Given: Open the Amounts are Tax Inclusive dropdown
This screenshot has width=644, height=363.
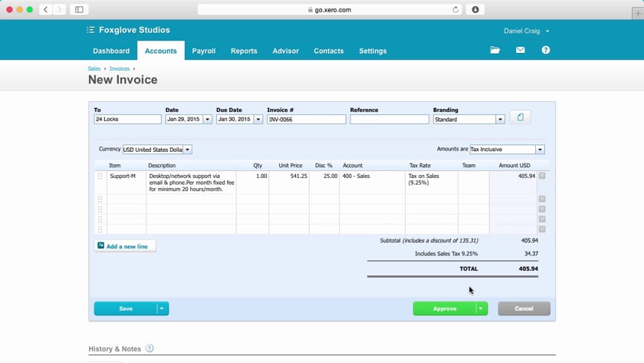Looking at the screenshot, I should 540,150.
